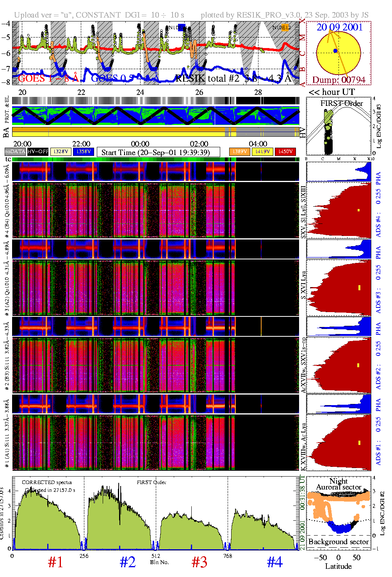This screenshot has width=392, height=577.
Task: Click the blue dot on the solar disk
Action: pos(335,51)
